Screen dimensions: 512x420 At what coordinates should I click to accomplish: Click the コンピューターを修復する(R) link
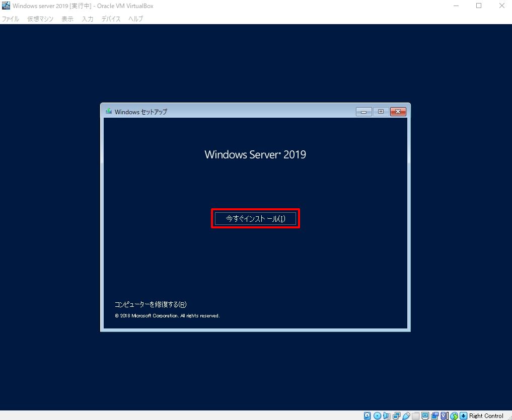point(151,304)
